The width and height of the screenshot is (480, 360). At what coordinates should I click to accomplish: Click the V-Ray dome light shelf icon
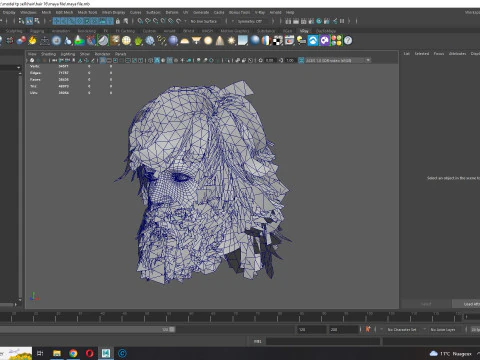tap(185, 41)
